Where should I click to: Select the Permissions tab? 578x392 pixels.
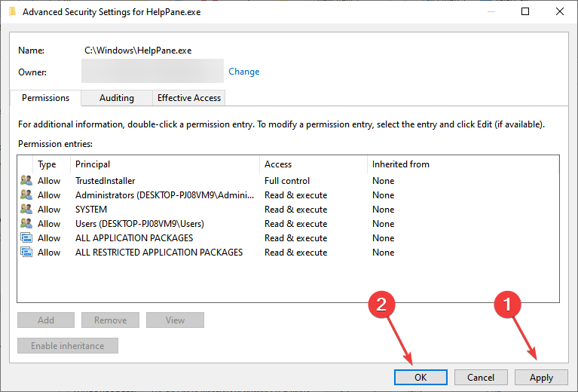click(45, 98)
